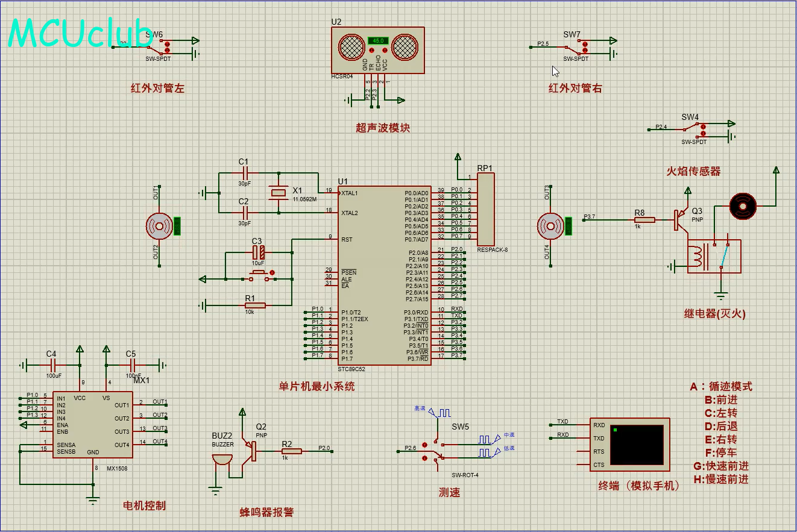The image size is (797, 532).
Task: Toggle SPDT switch SW6
Action: [159, 47]
